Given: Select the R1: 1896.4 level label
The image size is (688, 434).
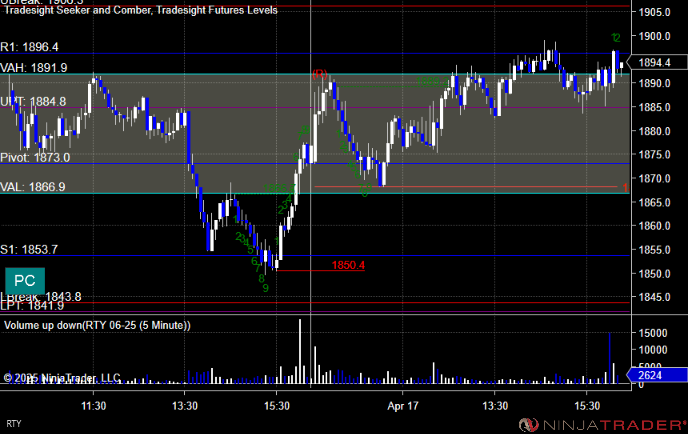Looking at the screenshot, I should click(x=29, y=47).
